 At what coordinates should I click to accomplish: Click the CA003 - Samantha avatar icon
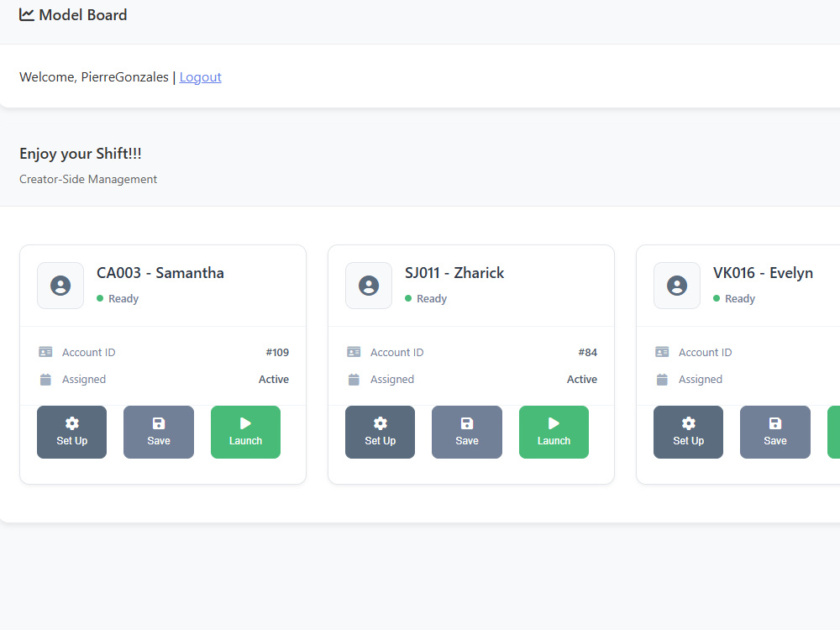tap(60, 286)
